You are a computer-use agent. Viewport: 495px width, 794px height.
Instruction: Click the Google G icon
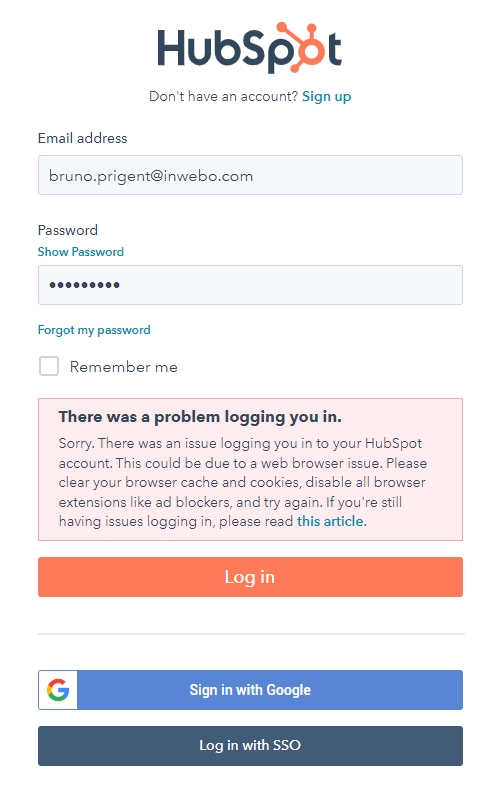[58, 690]
